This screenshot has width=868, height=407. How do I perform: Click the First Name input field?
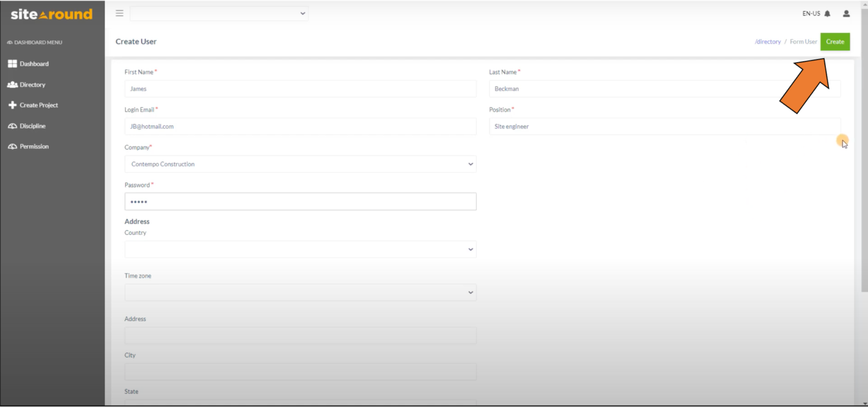click(300, 89)
